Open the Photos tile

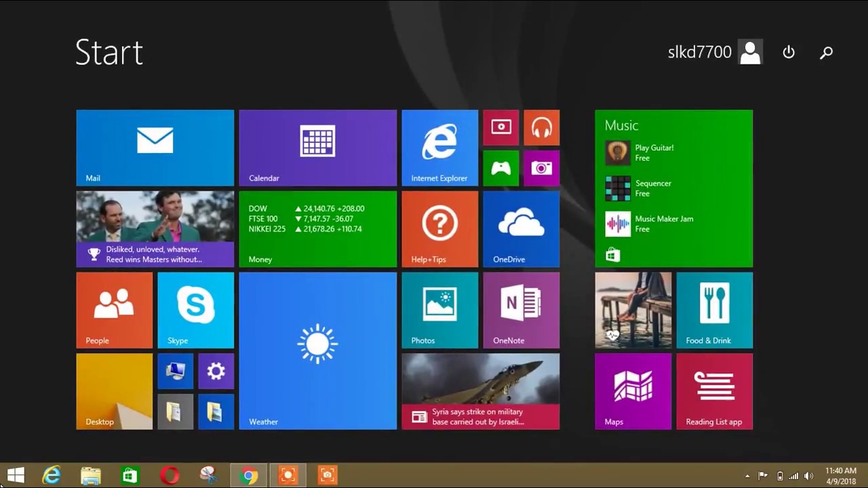(x=439, y=310)
